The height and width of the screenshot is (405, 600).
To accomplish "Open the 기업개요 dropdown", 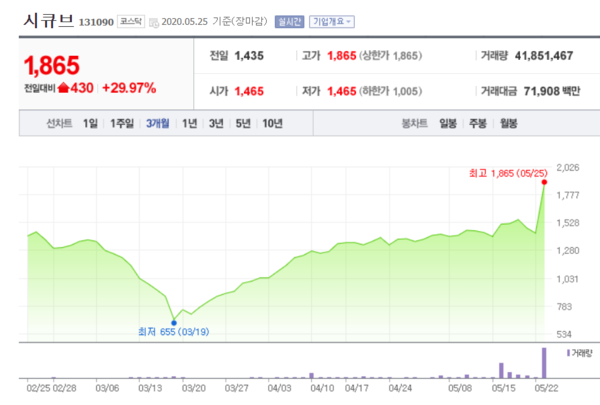I will [x=332, y=22].
